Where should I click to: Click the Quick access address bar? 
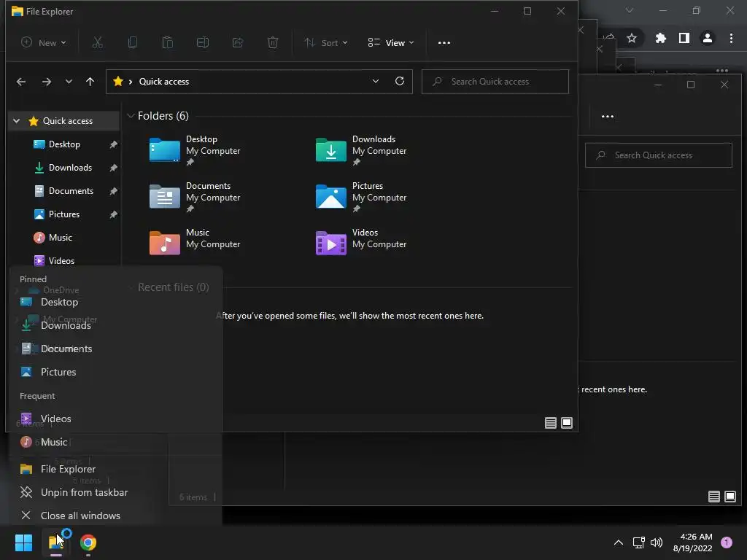(259, 82)
